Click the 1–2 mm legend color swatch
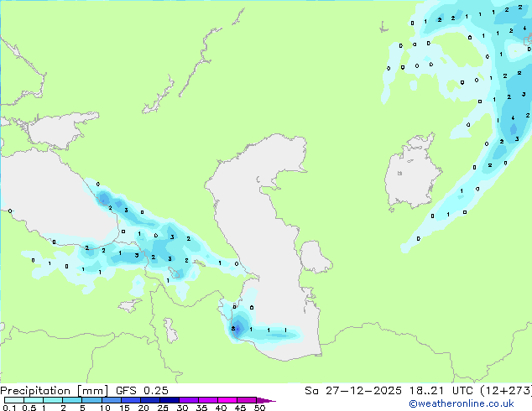The height and width of the screenshot is (411, 532). [x=53, y=400]
